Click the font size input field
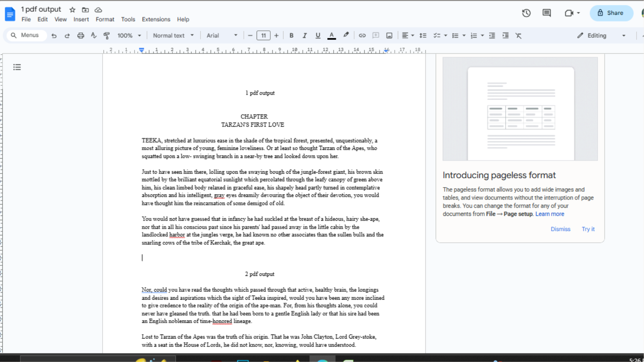Viewport: 644px width, 362px height. click(263, 35)
